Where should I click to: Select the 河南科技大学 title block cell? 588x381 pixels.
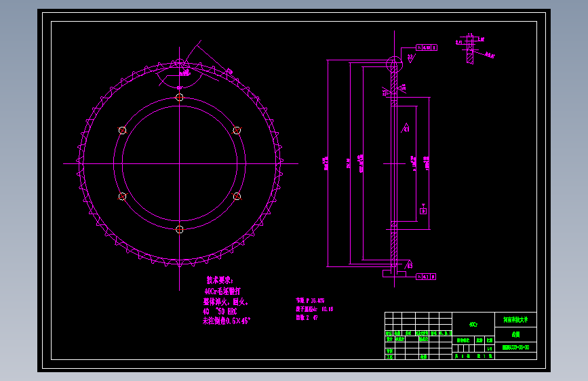coord(515,320)
